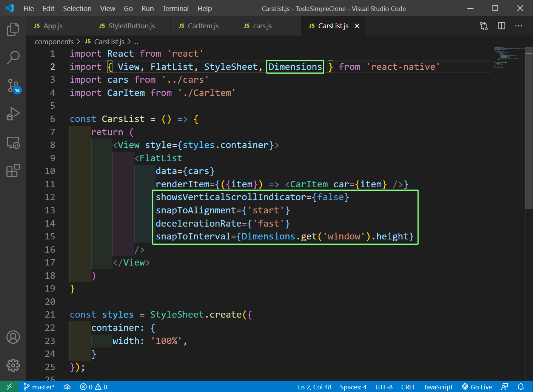Click 'react-native' string on line 2

403,67
